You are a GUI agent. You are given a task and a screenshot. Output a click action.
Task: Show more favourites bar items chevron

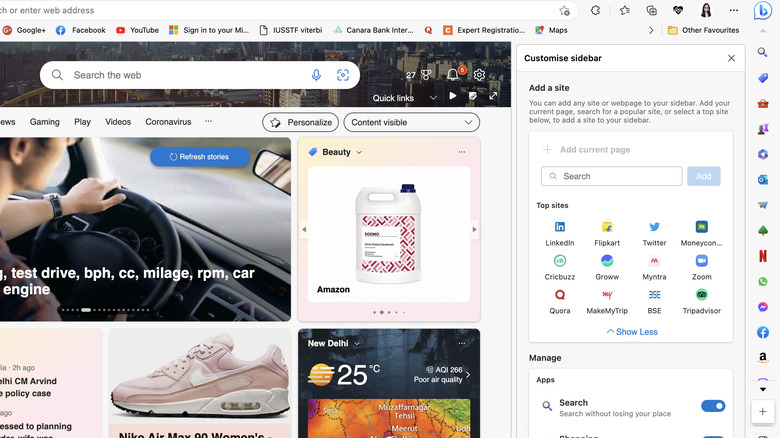click(651, 30)
